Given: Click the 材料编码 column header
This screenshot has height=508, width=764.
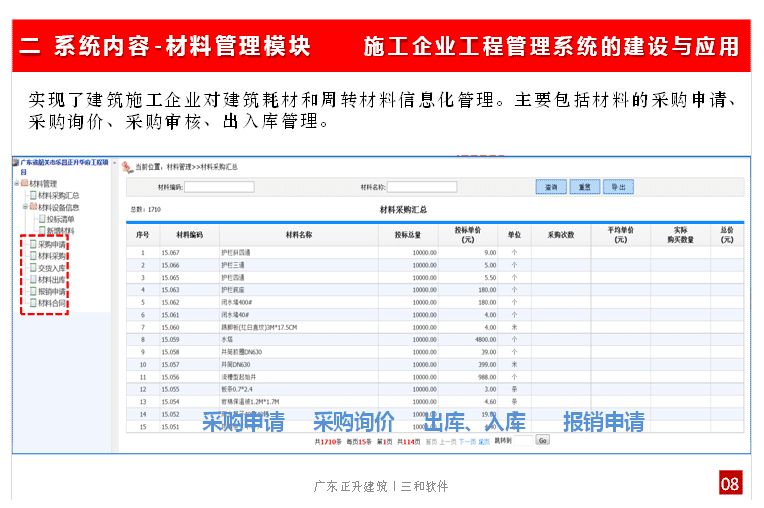Looking at the screenshot, I should click(190, 235).
